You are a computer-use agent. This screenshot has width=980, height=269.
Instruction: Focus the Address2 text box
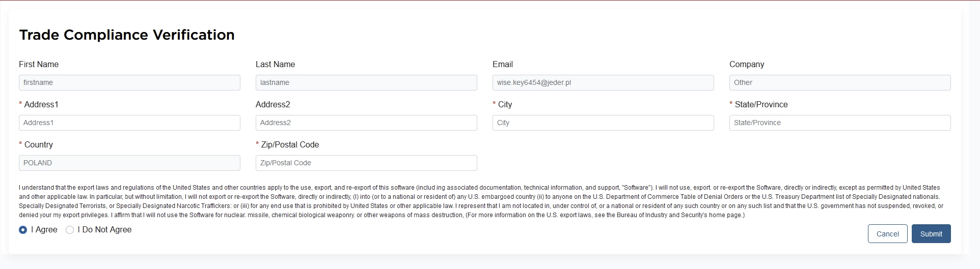pyautogui.click(x=366, y=123)
